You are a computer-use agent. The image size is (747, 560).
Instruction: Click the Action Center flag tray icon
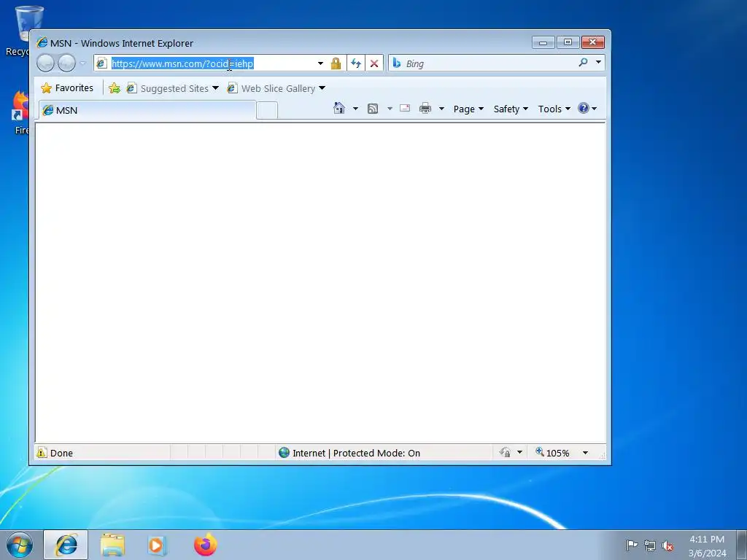[x=632, y=545]
